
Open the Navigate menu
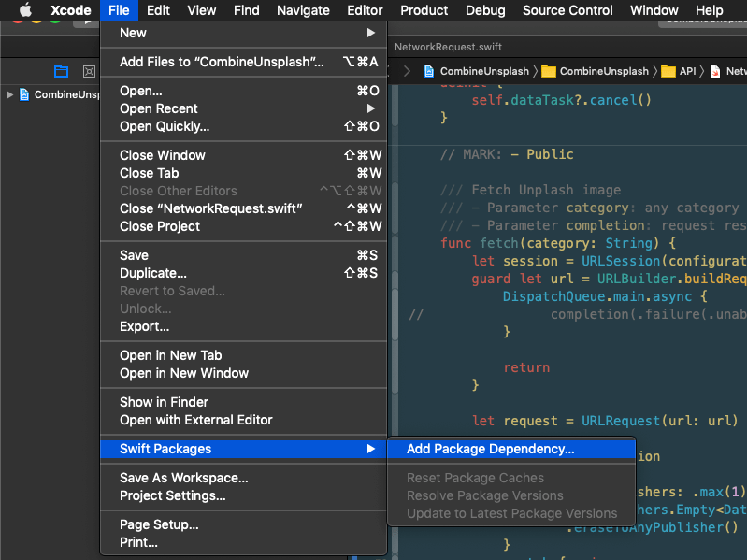pyautogui.click(x=303, y=10)
